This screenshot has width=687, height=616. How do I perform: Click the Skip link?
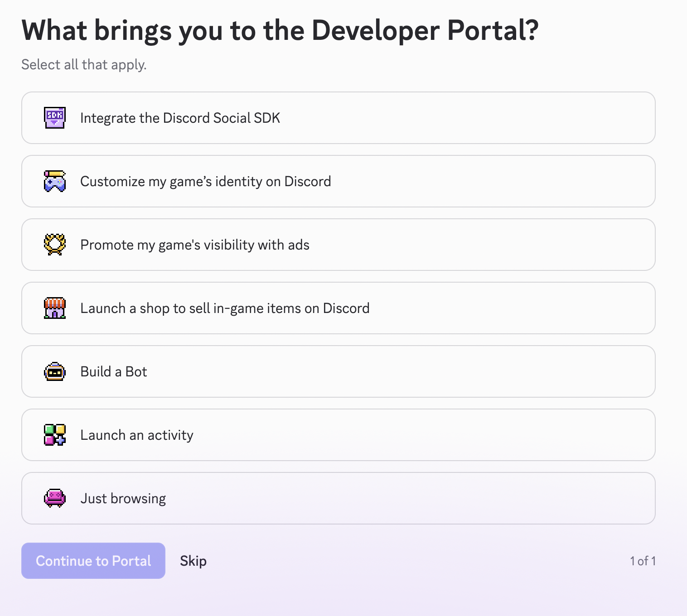[194, 561]
